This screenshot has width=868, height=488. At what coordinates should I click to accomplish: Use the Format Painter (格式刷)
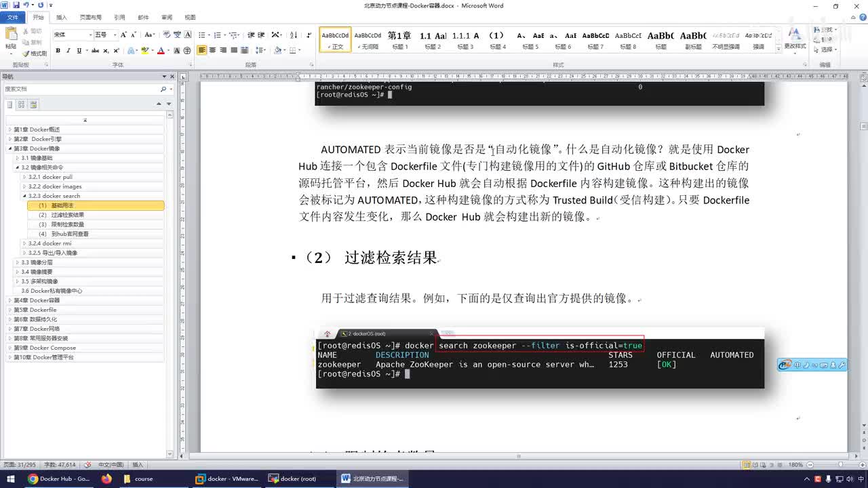pos(35,54)
